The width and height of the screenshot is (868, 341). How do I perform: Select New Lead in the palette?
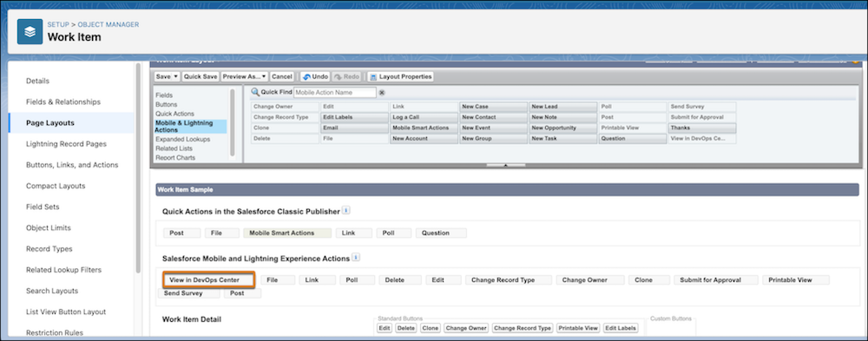point(563,106)
